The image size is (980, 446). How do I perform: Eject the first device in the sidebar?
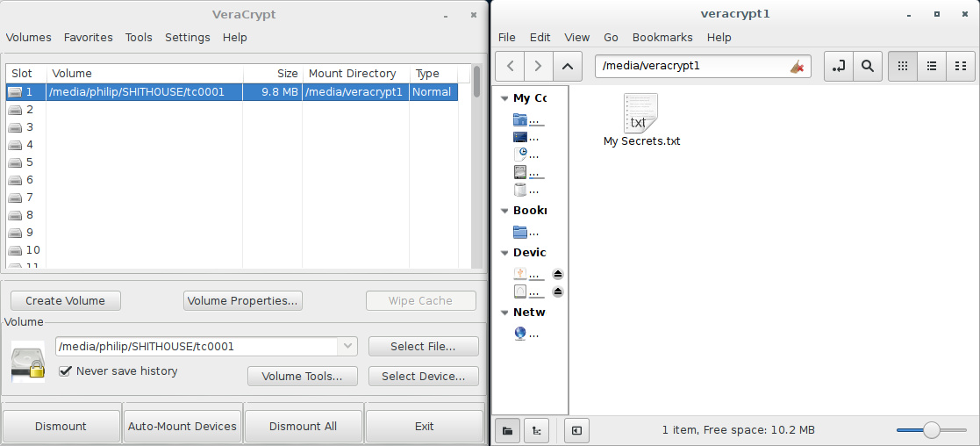(x=558, y=274)
